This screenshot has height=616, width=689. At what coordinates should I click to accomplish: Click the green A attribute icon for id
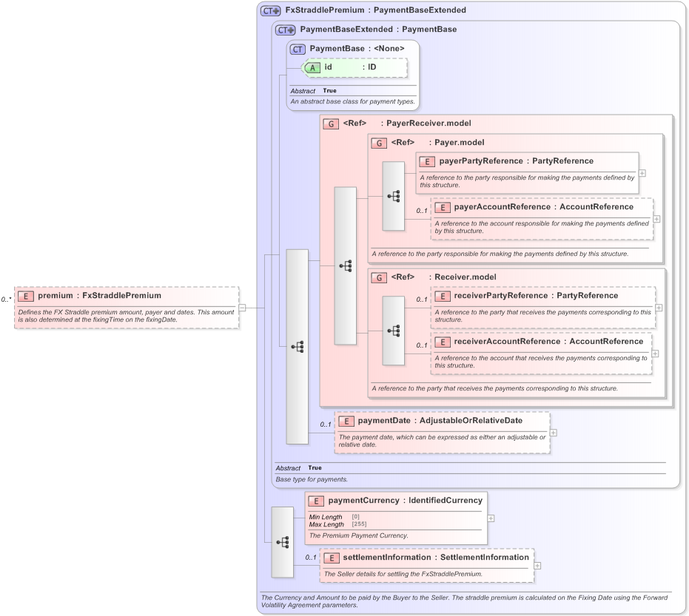tap(312, 67)
